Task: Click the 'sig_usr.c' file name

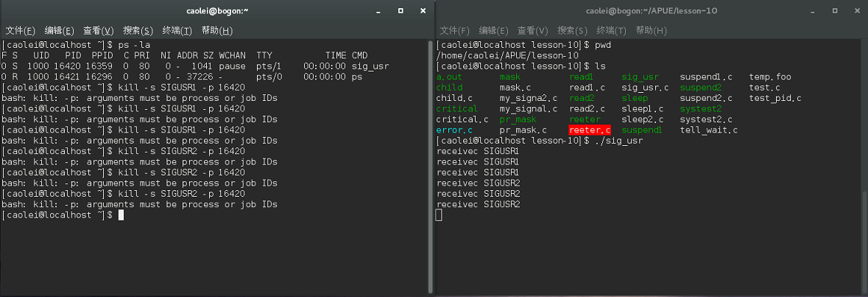Action: click(645, 88)
